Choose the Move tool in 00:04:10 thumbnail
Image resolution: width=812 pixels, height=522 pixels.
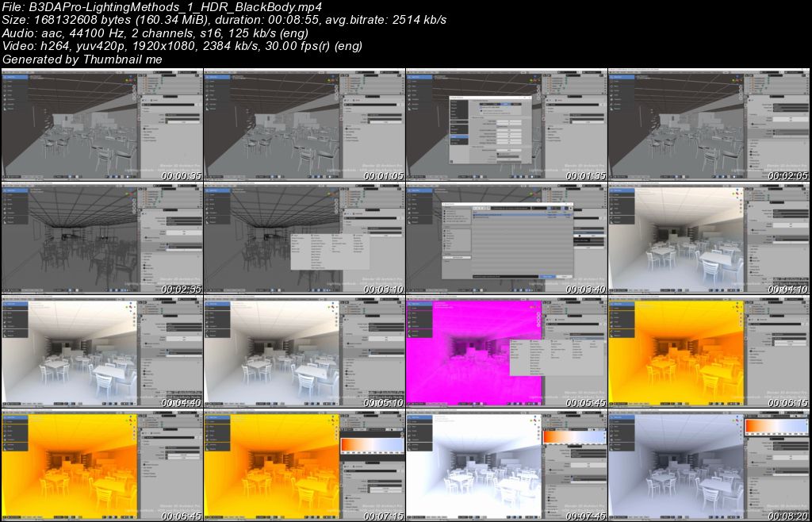coord(615,201)
